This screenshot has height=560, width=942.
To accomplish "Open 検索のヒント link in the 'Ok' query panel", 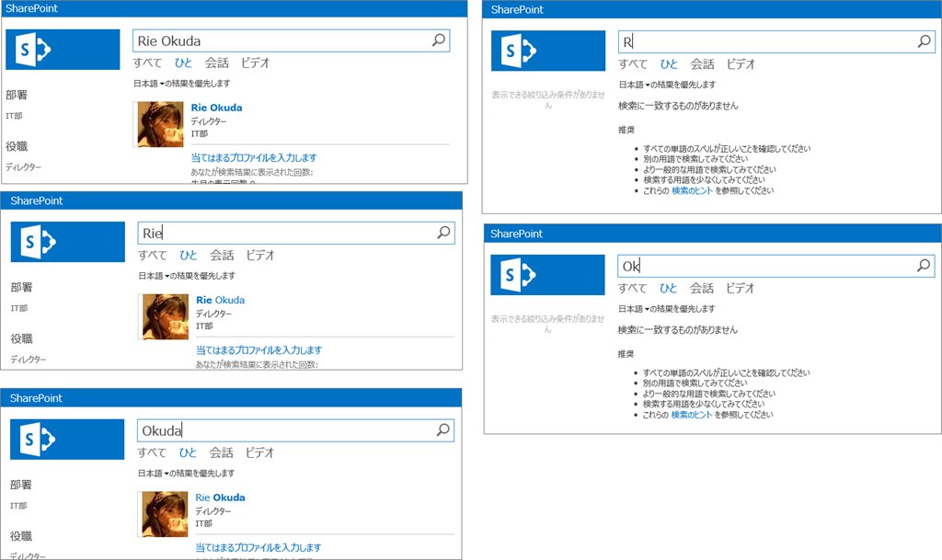I will pos(692,414).
